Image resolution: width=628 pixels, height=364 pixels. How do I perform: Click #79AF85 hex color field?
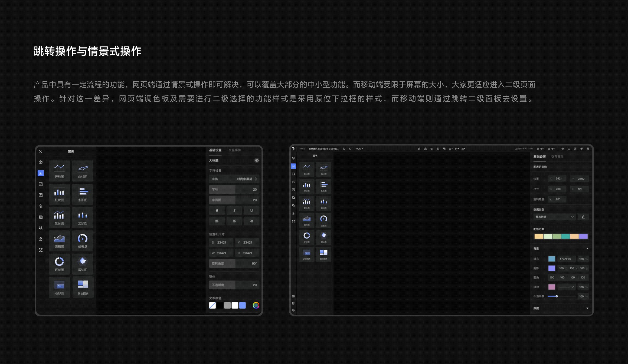[567, 259]
